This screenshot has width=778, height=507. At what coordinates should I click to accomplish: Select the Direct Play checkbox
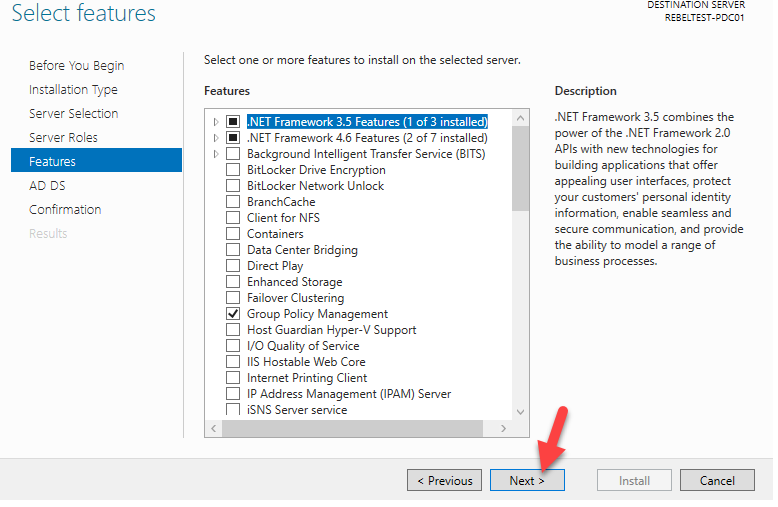pyautogui.click(x=233, y=266)
